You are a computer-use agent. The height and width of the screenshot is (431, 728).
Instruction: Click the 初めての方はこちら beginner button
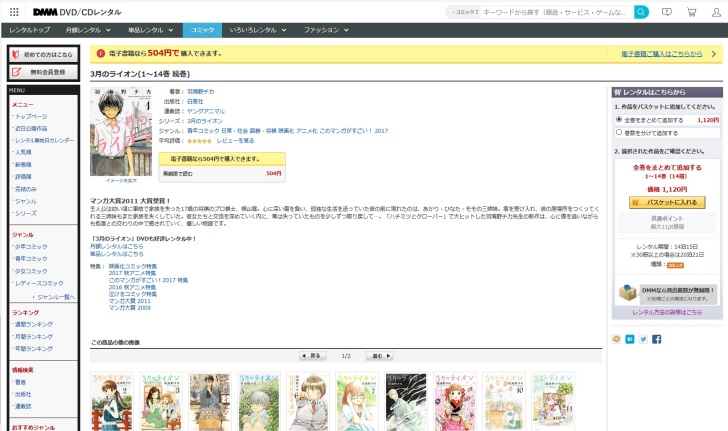tap(44, 54)
